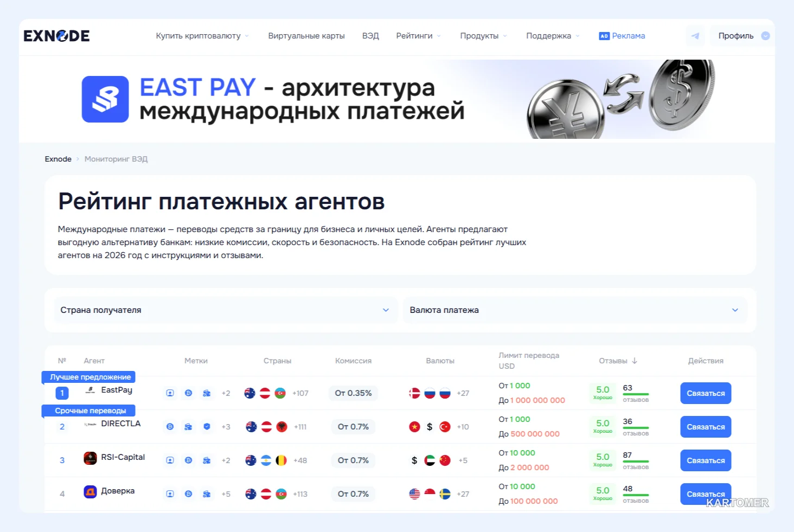The image size is (794, 532).
Task: Click the RSI-Capital agent logo
Action: [90, 458]
